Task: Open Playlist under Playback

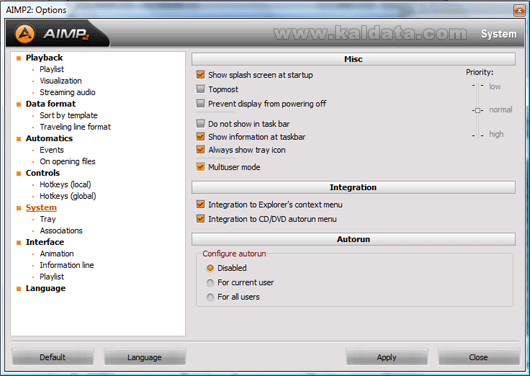Action: tap(52, 69)
